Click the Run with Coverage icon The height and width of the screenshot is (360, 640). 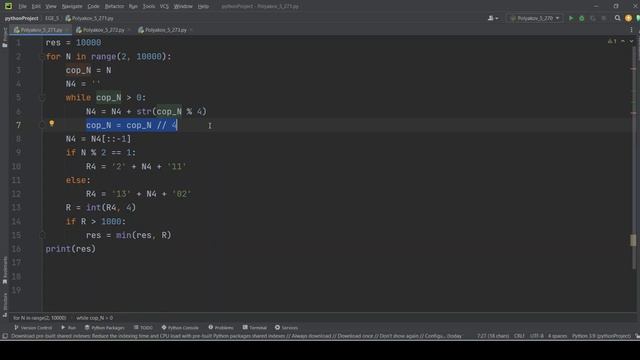593,18
